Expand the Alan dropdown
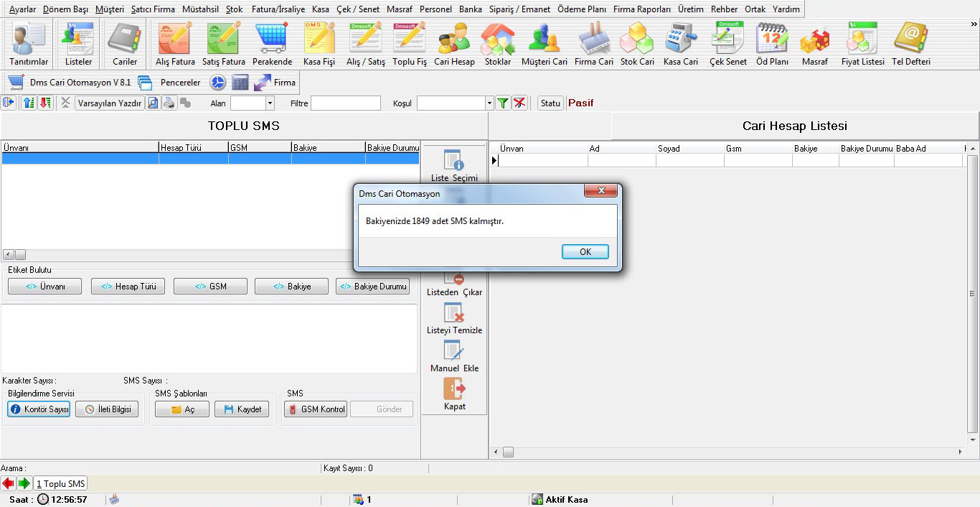Viewport: 980px width, 507px height. (270, 103)
